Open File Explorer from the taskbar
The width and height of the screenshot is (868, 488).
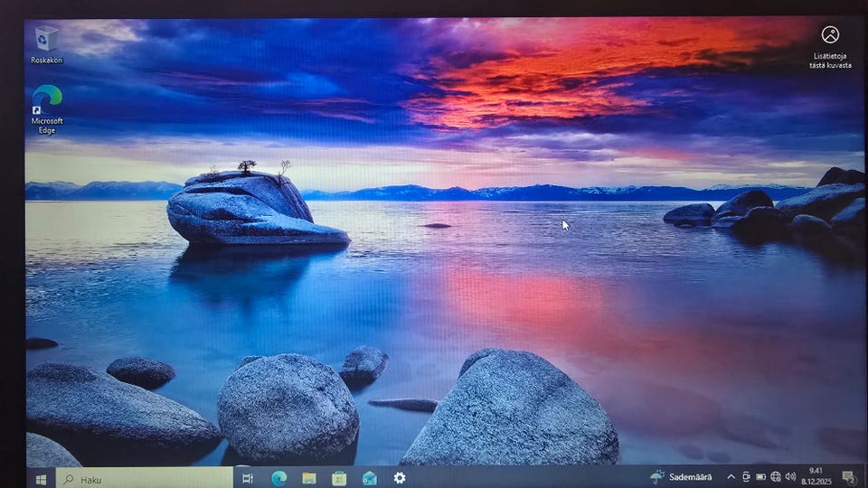[309, 478]
